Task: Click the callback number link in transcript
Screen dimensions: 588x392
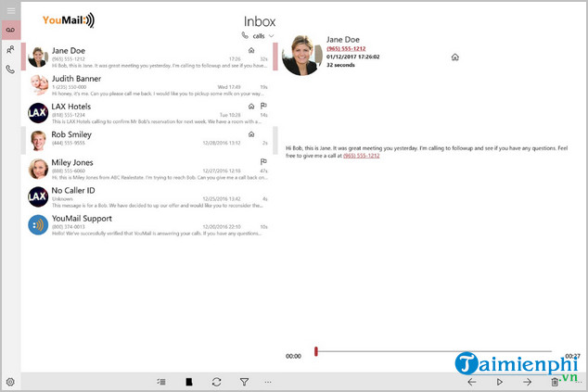Action: pos(362,156)
